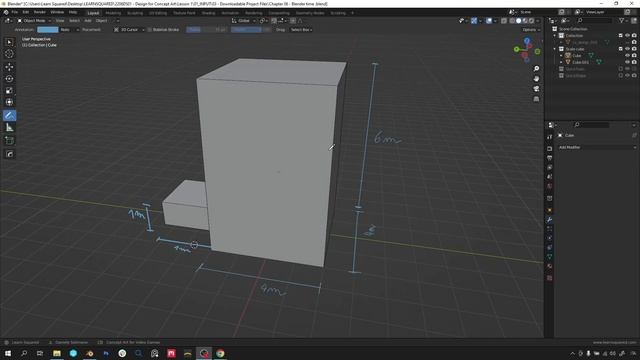Screen dimensions: 640x360
Task: Select wireframe viewport shading mode
Action: (512, 21)
